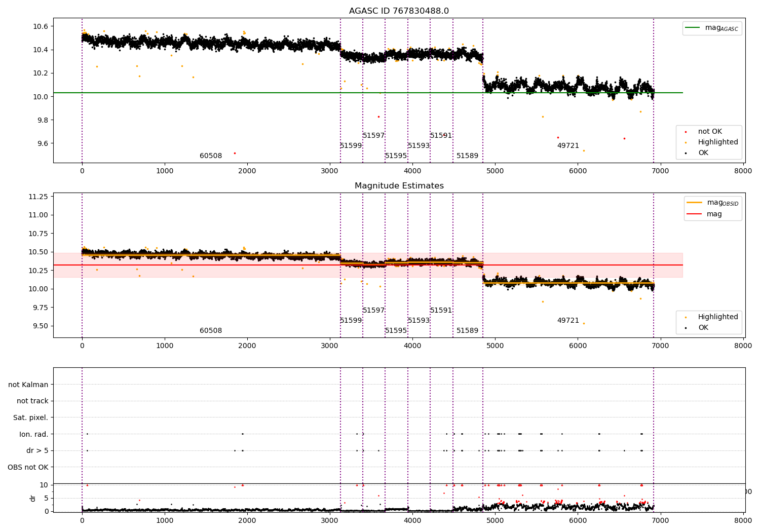760x532 pixels.
Task: Click 'not OK' in the top legend
Action: [710, 132]
